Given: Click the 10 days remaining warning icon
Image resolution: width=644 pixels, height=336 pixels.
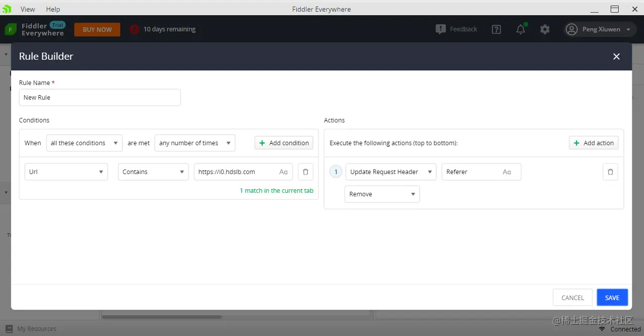Looking at the screenshot, I should point(134,29).
